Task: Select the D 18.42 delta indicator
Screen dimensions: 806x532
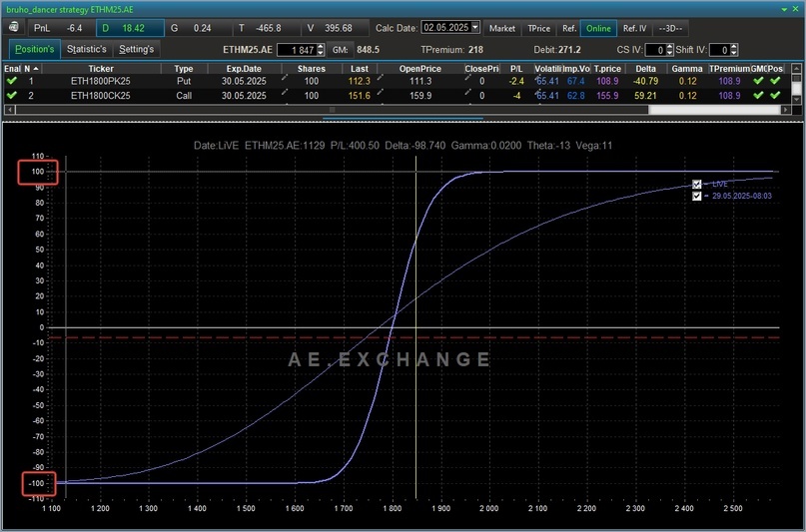Action: pos(130,28)
